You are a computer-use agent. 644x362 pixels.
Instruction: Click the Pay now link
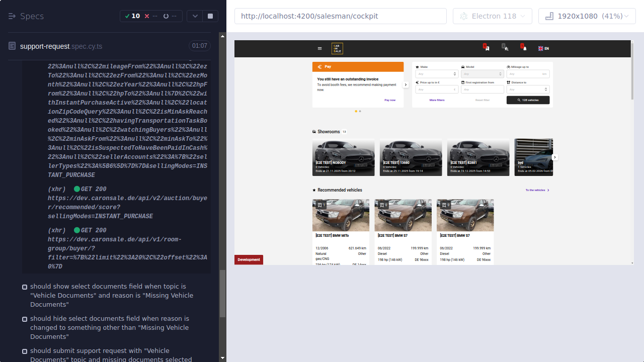(x=390, y=100)
